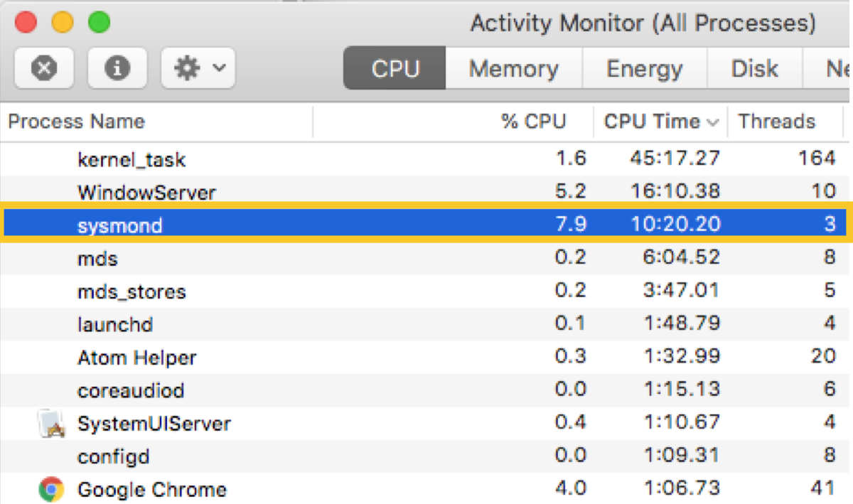Screen dimensions: 853x504
Task: Click CPU time value 10:20.20
Action: coord(675,225)
